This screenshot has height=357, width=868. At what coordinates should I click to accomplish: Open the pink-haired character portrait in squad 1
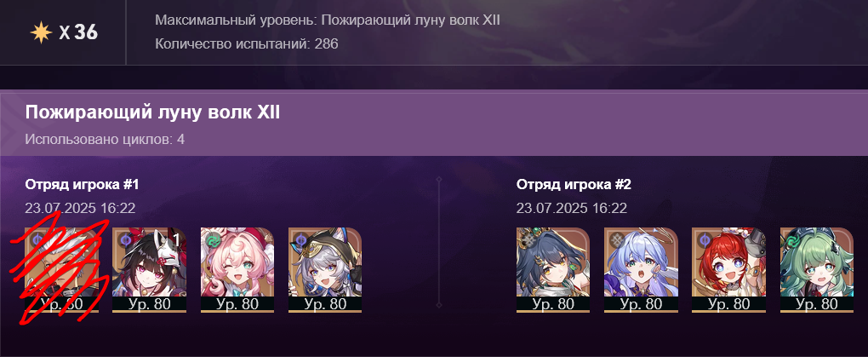pyautogui.click(x=237, y=270)
